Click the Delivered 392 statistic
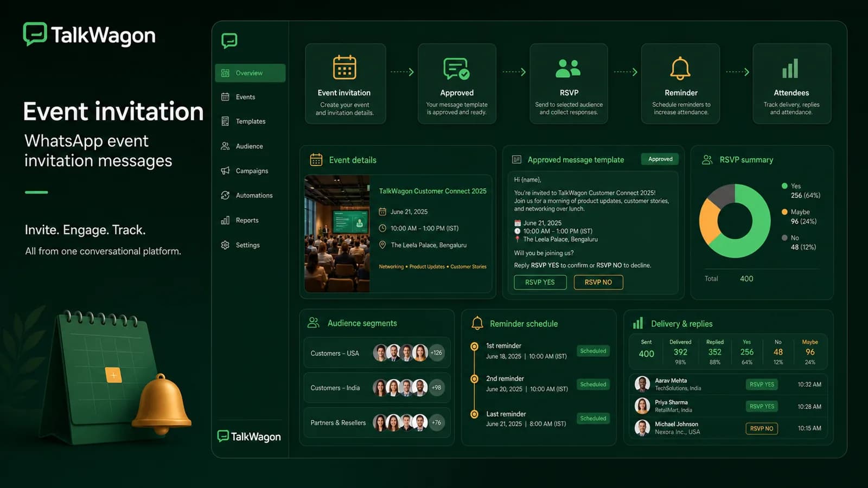The width and height of the screenshot is (868, 488). tap(680, 352)
